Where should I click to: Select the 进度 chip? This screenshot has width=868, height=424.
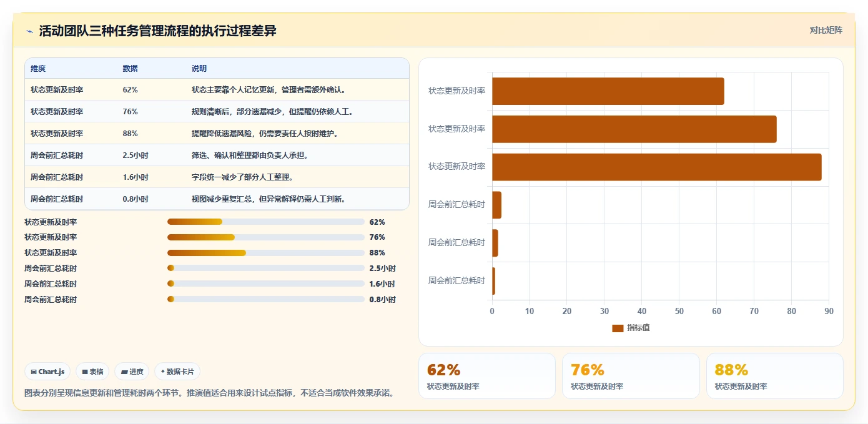[132, 372]
